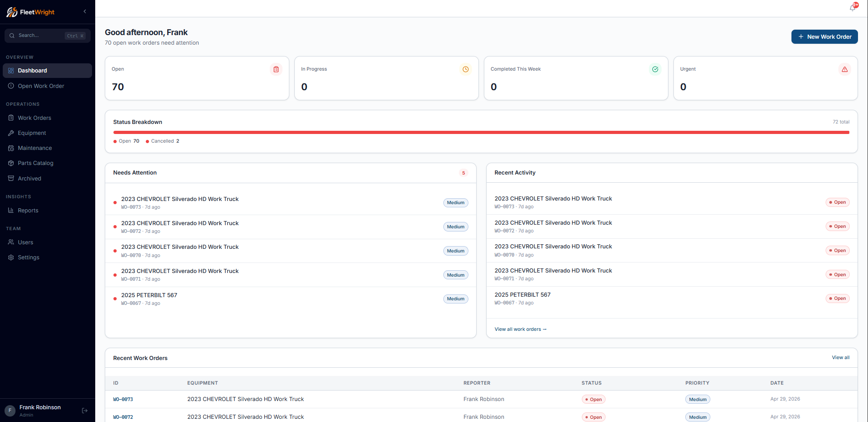The width and height of the screenshot is (868, 422).
Task: Open WO-0071 in Recent Activity
Action: pyautogui.click(x=672, y=274)
